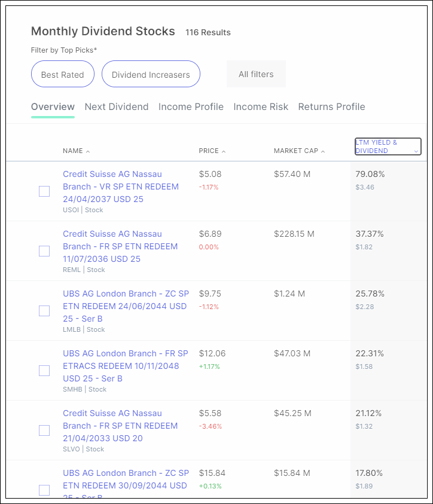Click the $45.25 M market cap

point(292,413)
